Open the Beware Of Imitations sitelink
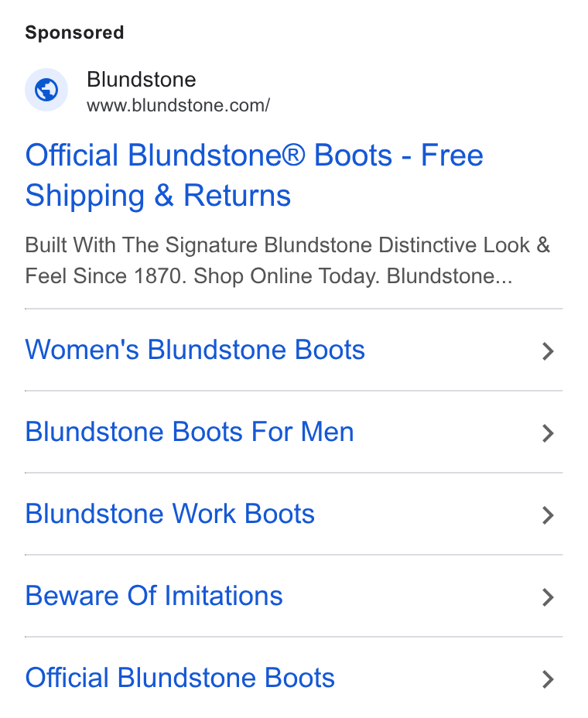Image resolution: width=588 pixels, height=718 pixels. (154, 596)
